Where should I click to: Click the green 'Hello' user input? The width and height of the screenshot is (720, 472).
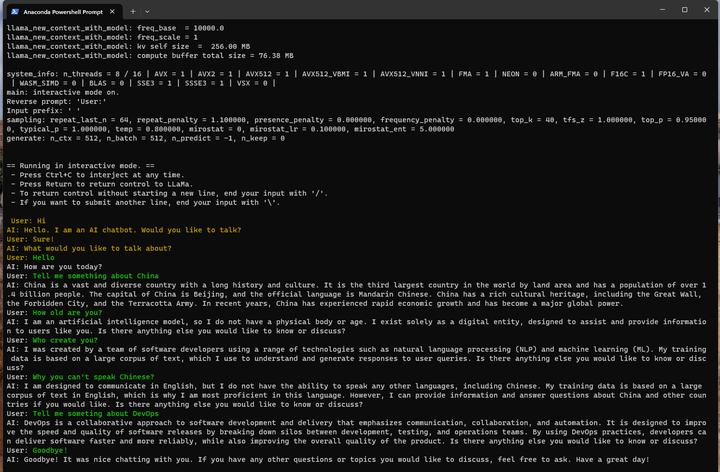coord(43,258)
